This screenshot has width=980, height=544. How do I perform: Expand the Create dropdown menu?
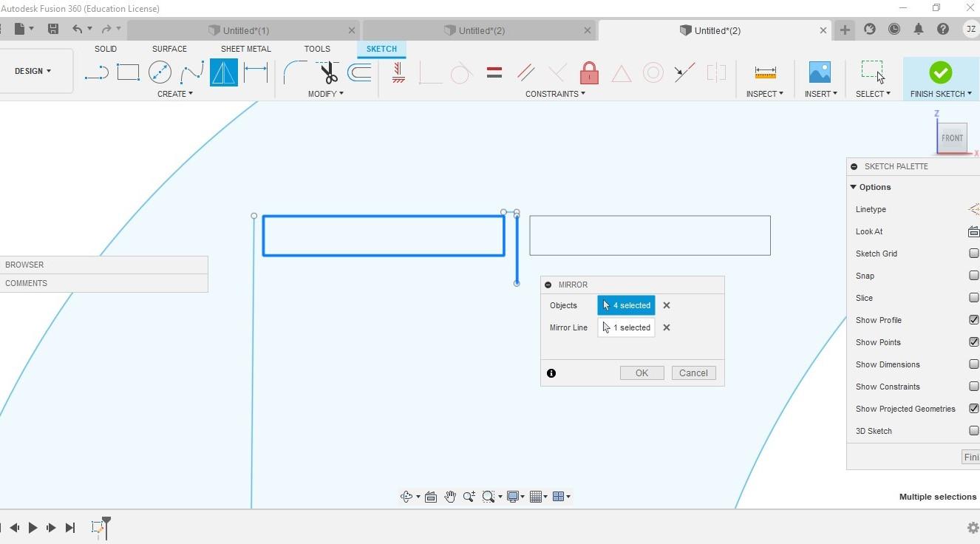(x=175, y=94)
